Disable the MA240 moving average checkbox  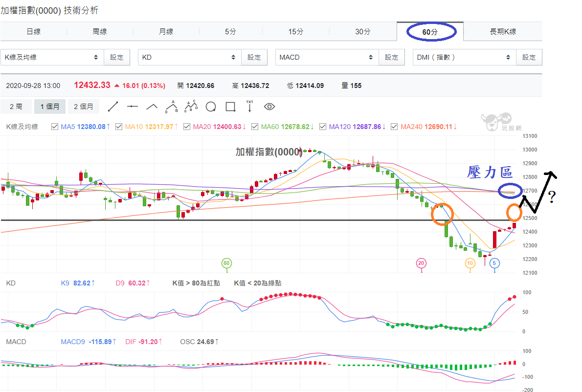(394, 127)
